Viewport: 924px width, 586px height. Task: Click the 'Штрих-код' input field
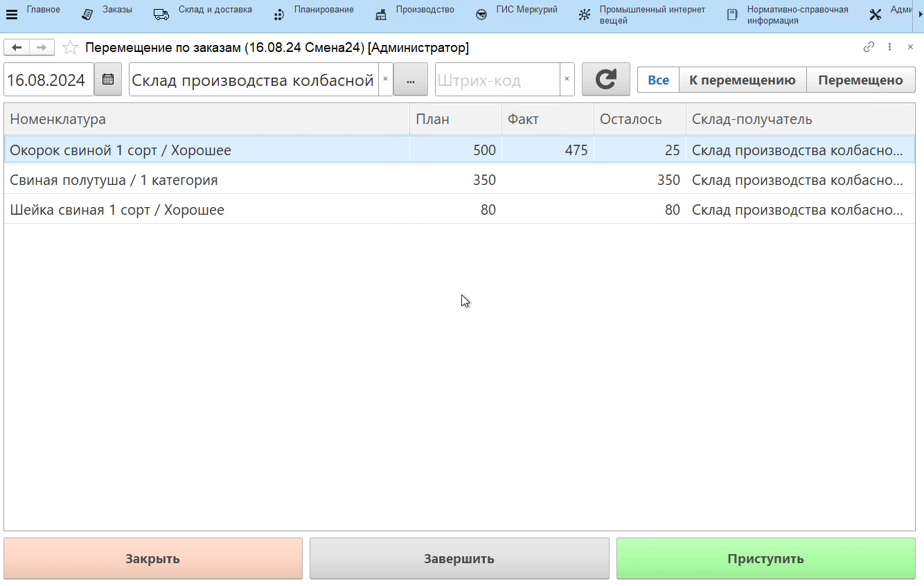[x=497, y=80]
